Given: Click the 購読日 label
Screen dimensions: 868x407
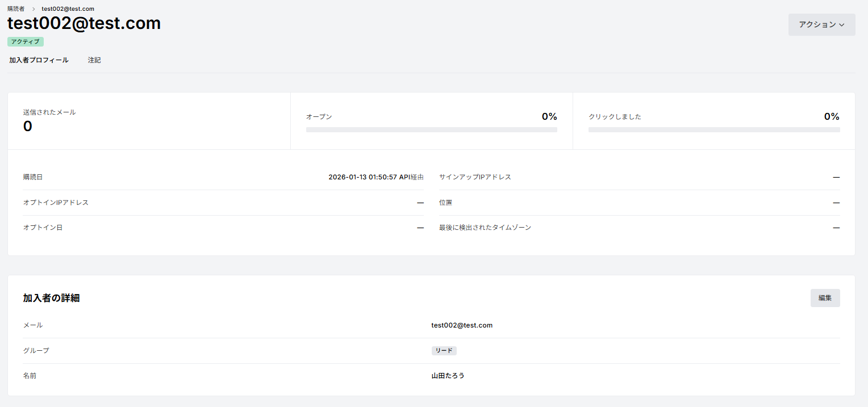Looking at the screenshot, I should (33, 177).
